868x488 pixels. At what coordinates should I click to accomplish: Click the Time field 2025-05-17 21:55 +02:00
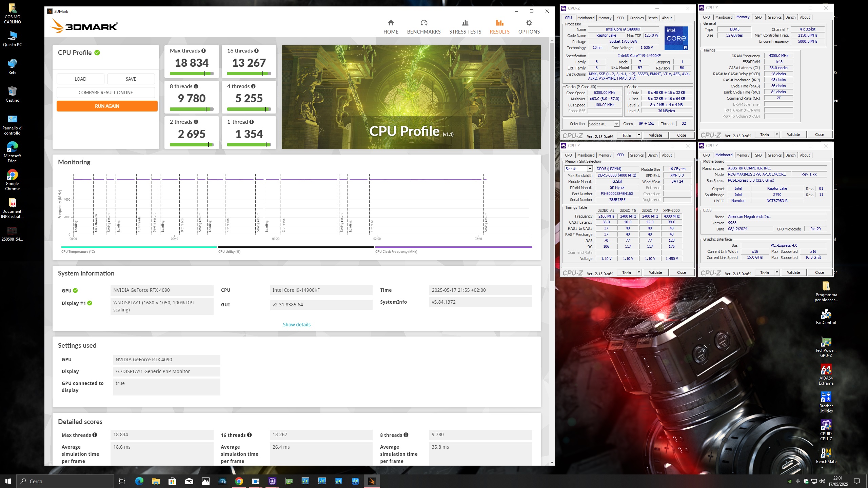[480, 290]
